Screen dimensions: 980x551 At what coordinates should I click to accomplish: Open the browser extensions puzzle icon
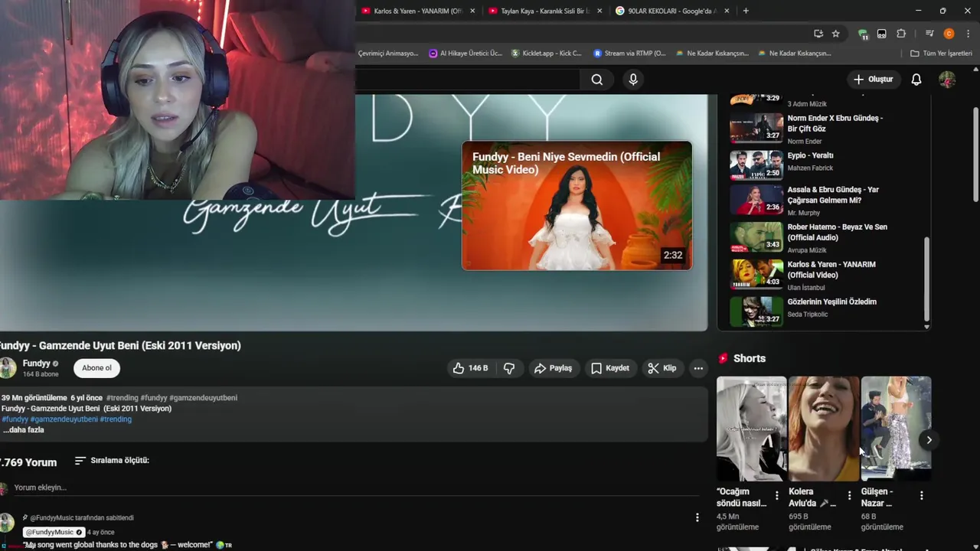[901, 34]
